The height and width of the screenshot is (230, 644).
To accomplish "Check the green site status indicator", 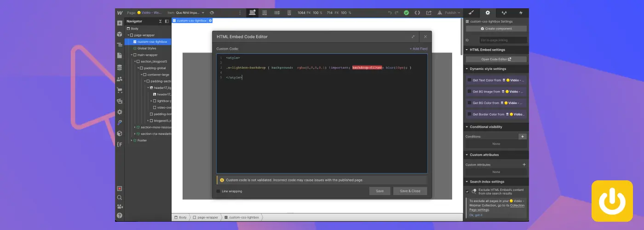I will point(406,12).
